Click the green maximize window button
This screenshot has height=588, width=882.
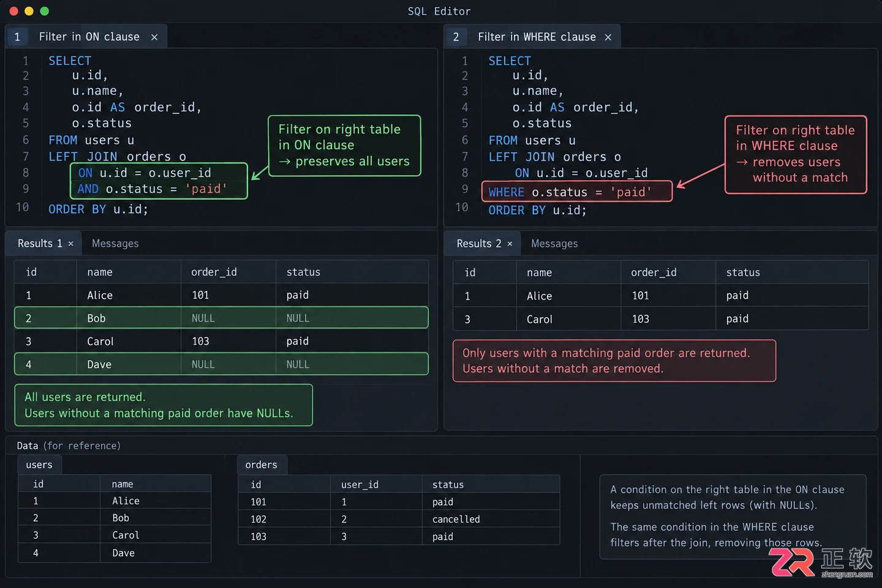pos(44,11)
